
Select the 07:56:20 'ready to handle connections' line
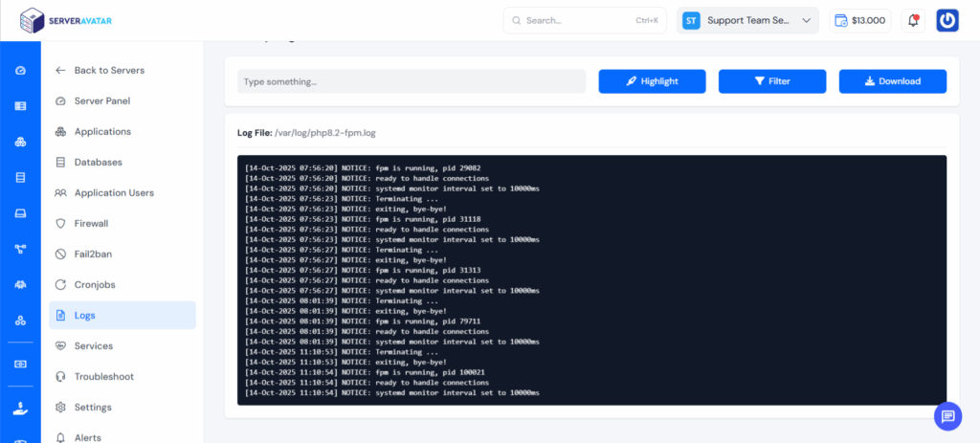coord(367,179)
